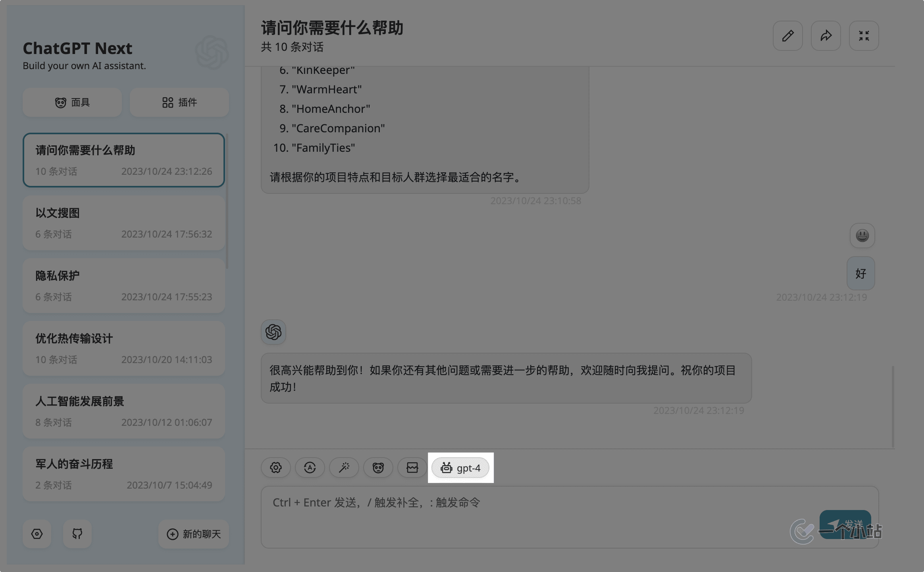
Task: Click the message input text area
Action: [516, 516]
